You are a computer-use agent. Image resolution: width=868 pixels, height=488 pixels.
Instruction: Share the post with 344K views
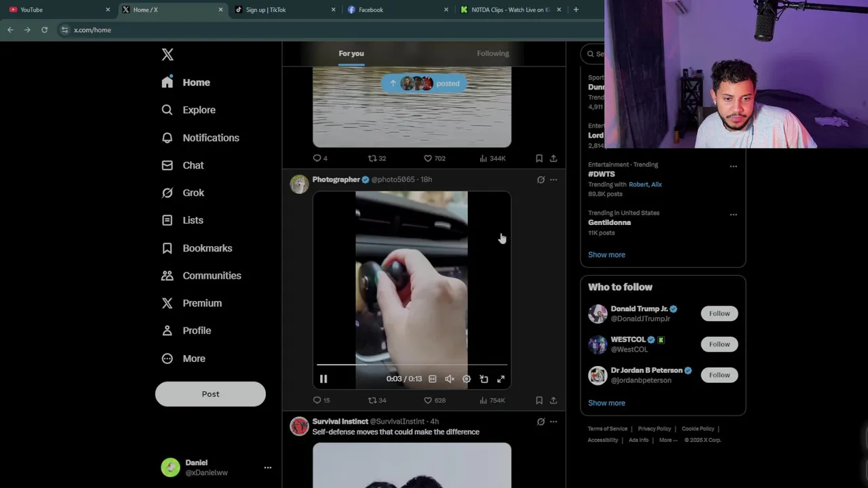pos(553,158)
